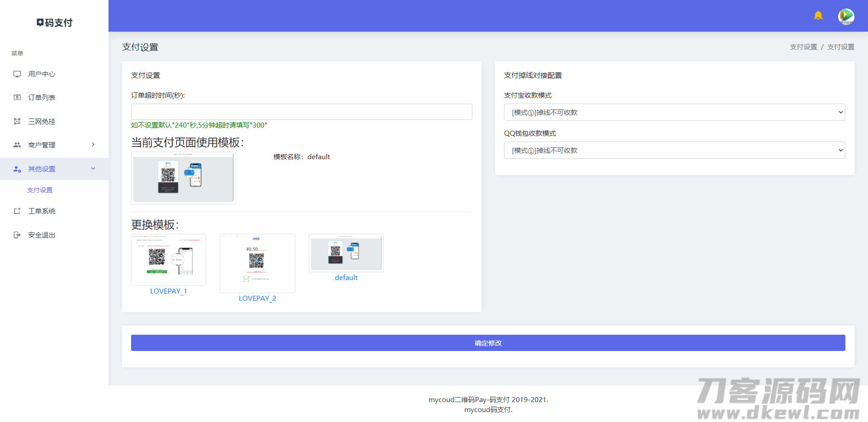Click the 码支付 logo in sidebar
868x422 pixels.
tap(54, 23)
